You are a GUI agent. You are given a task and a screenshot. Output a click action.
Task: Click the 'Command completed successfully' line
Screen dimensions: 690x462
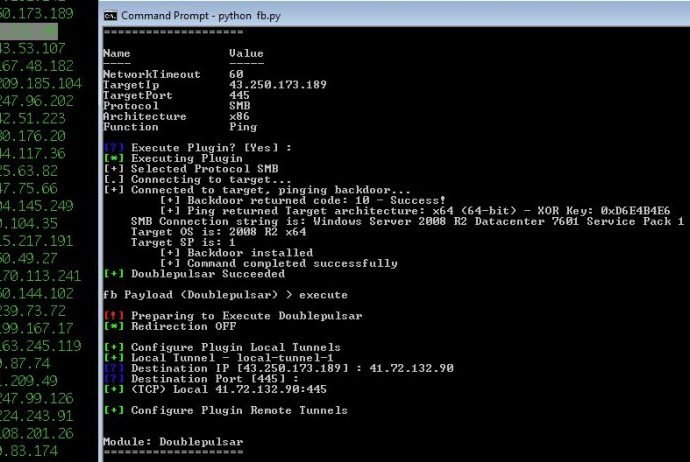[x=279, y=264]
